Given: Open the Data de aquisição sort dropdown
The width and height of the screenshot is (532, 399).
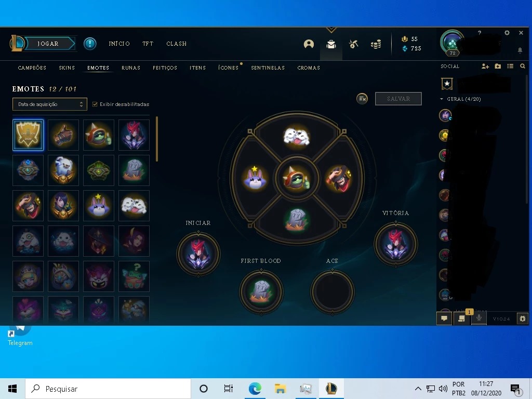Looking at the screenshot, I should click(x=50, y=104).
